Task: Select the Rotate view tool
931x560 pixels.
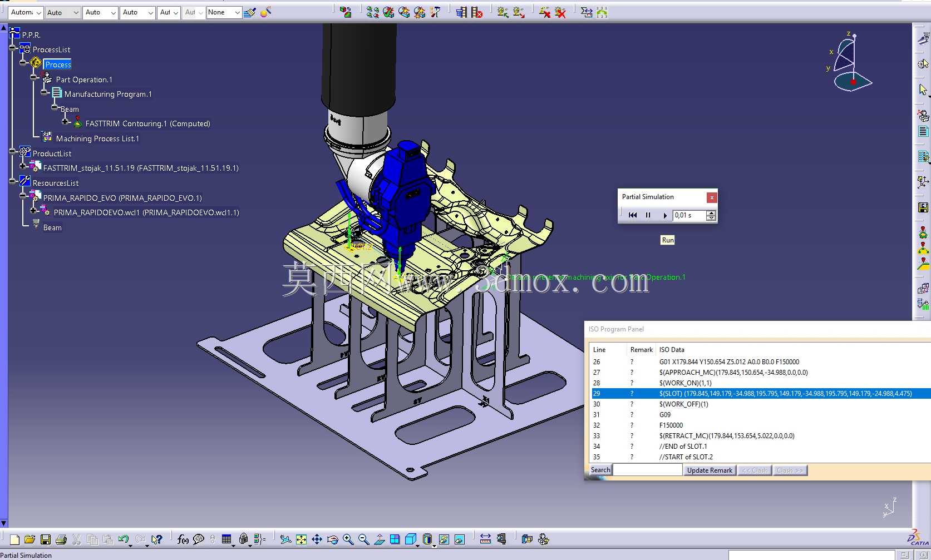Action: [332, 539]
